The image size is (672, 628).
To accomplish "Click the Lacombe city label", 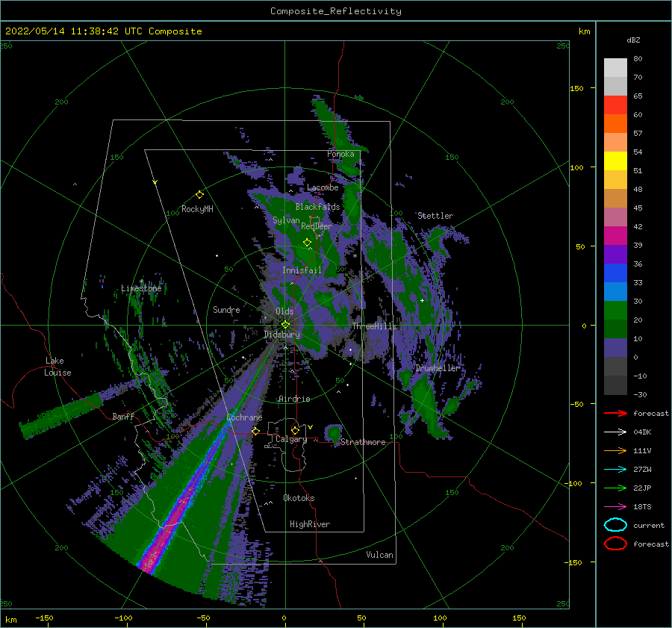I will pyautogui.click(x=323, y=187).
